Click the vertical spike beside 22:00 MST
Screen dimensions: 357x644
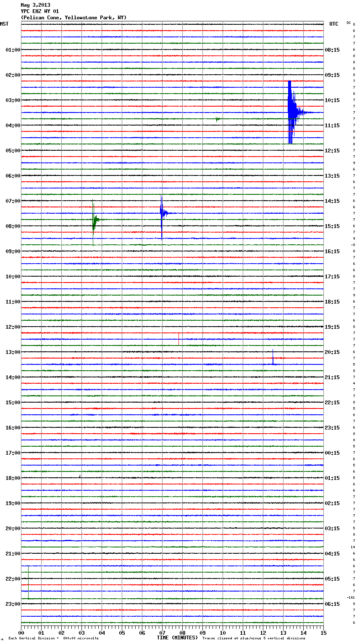(28, 582)
